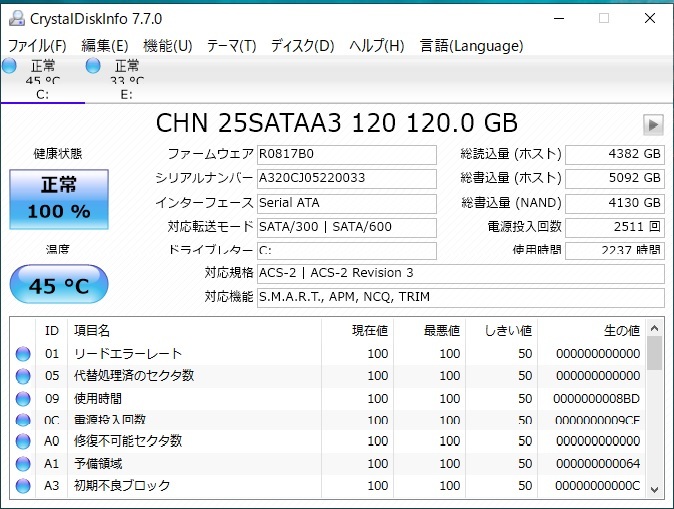Select the 使用時間 attribute row

(x=327, y=399)
